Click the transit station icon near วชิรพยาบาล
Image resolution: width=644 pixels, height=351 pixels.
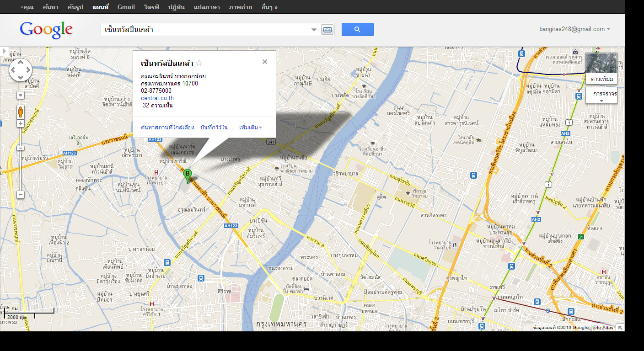click(x=473, y=175)
